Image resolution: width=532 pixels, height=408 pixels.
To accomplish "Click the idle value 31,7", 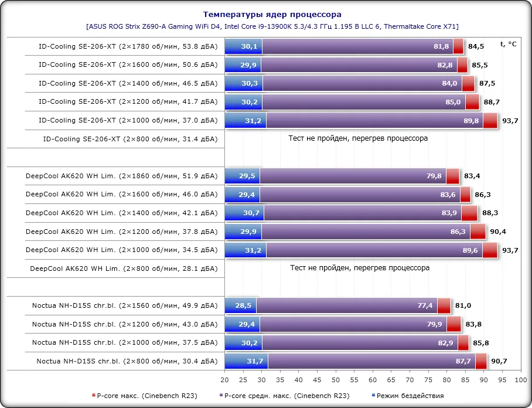I will [x=255, y=362].
